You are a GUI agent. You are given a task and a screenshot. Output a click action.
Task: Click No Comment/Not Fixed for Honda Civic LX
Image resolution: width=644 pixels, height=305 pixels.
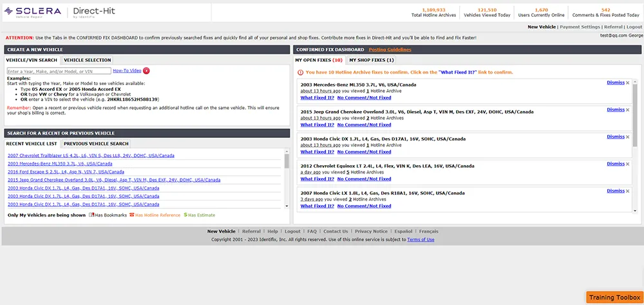click(x=364, y=206)
